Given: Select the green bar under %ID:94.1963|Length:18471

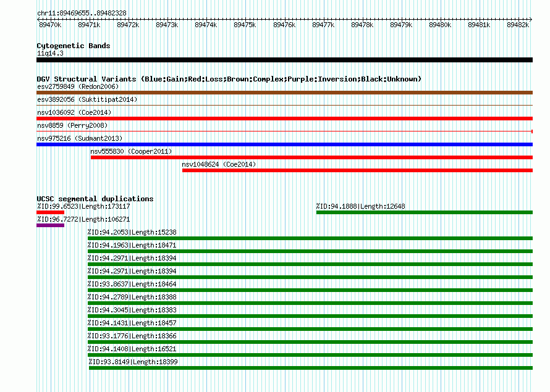Looking at the screenshot, I should 310,251.
